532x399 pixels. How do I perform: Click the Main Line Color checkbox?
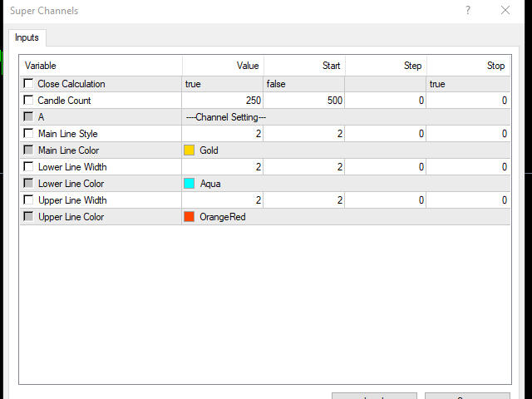(28, 150)
